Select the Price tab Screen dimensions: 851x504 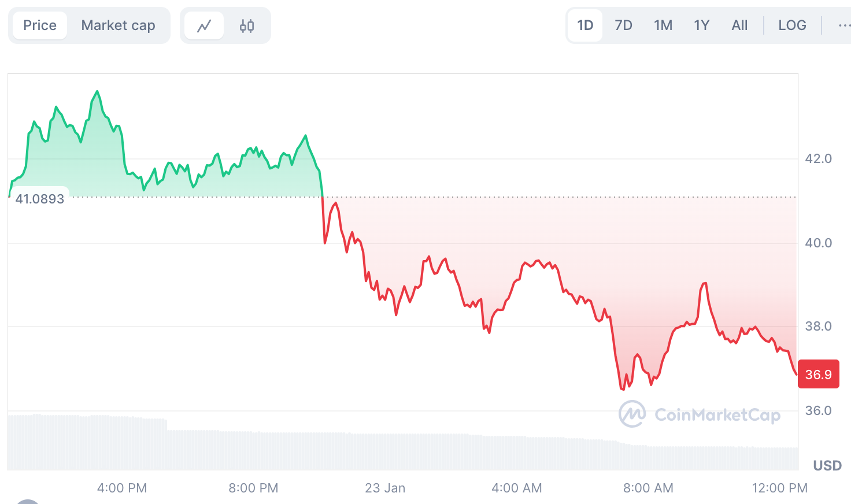[x=40, y=25]
